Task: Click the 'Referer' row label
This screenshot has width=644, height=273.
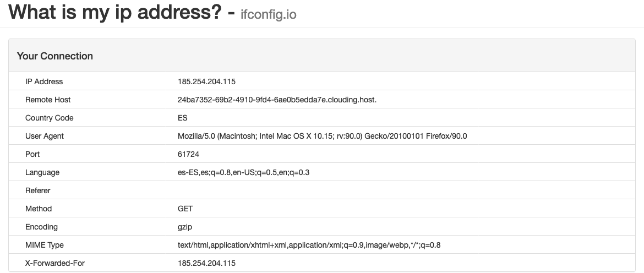Action: 38,190
